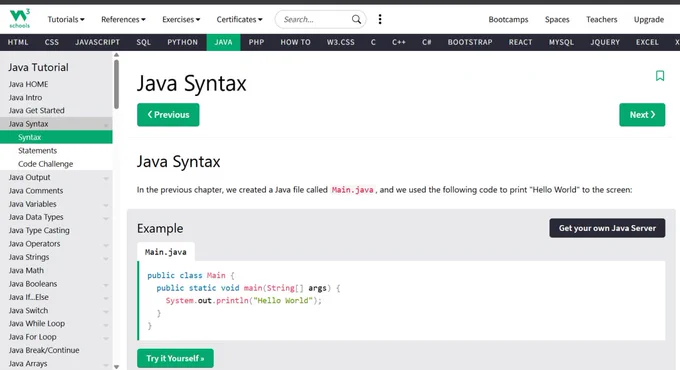The height and width of the screenshot is (370, 680).
Task: Select the W3.CSS tab
Action: [340, 42]
